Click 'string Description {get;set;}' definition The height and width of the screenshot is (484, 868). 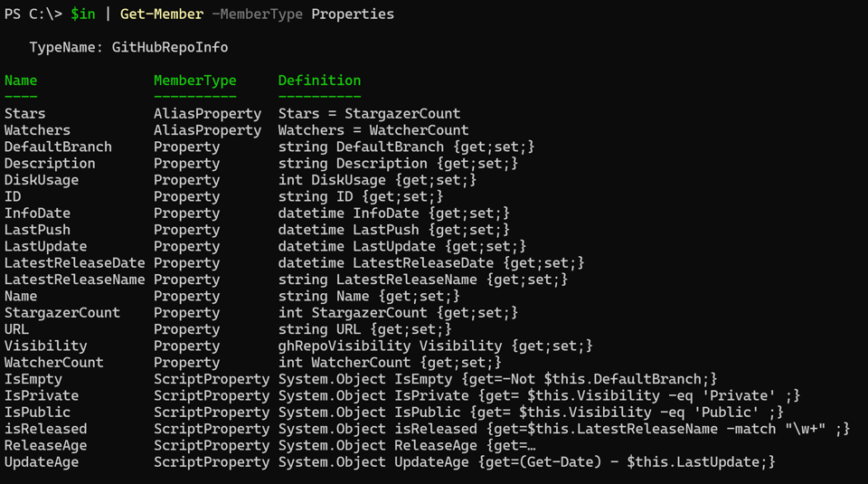pos(398,164)
